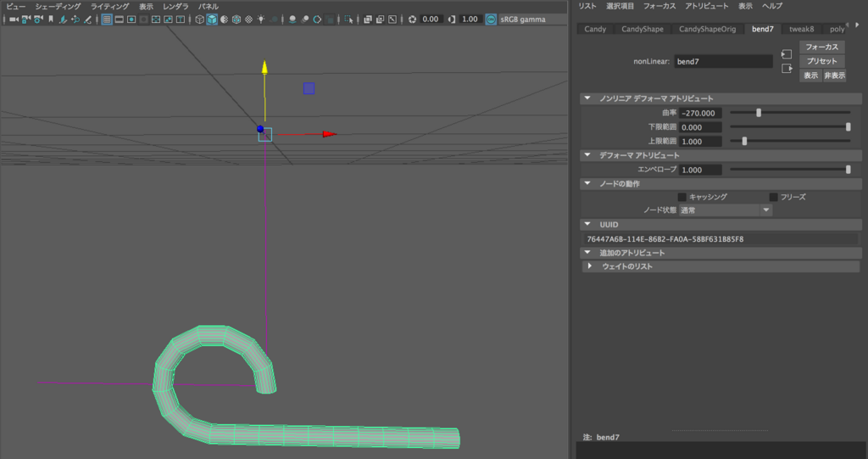Click the 表示 button below プリセット
Viewport: 868px width, 459px height.
(810, 76)
